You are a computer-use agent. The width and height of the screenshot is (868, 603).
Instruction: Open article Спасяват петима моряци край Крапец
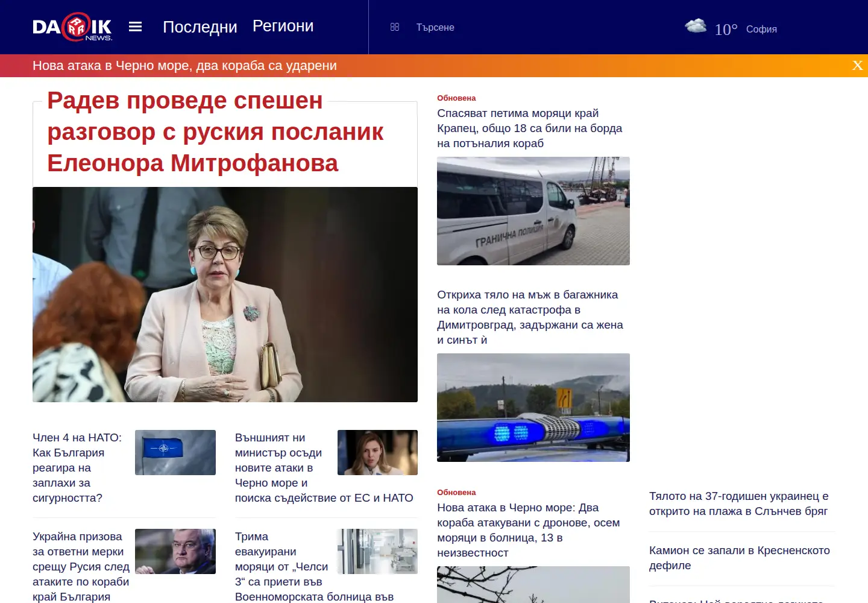[x=530, y=128]
